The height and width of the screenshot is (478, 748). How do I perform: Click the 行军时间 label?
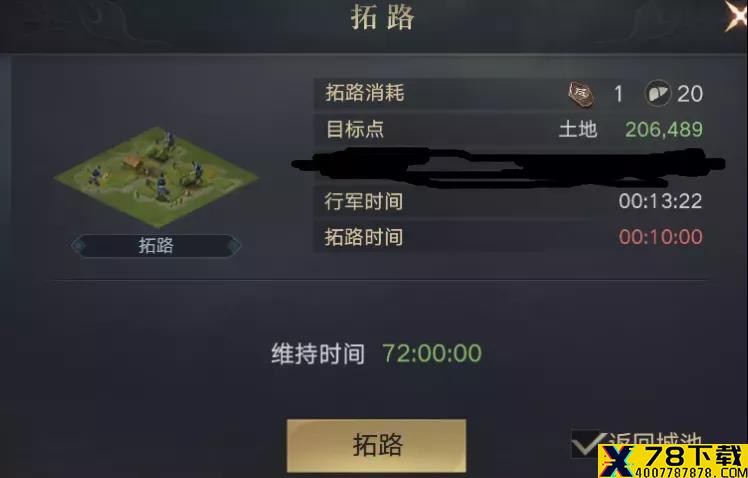pyautogui.click(x=364, y=201)
